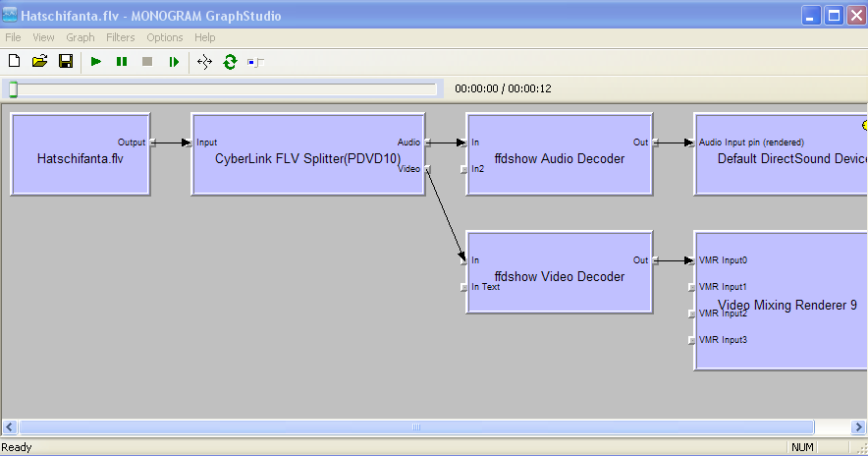This screenshot has height=456, width=868.
Task: Click the yellow clock indicator on DirectSound filter
Action: (865, 125)
